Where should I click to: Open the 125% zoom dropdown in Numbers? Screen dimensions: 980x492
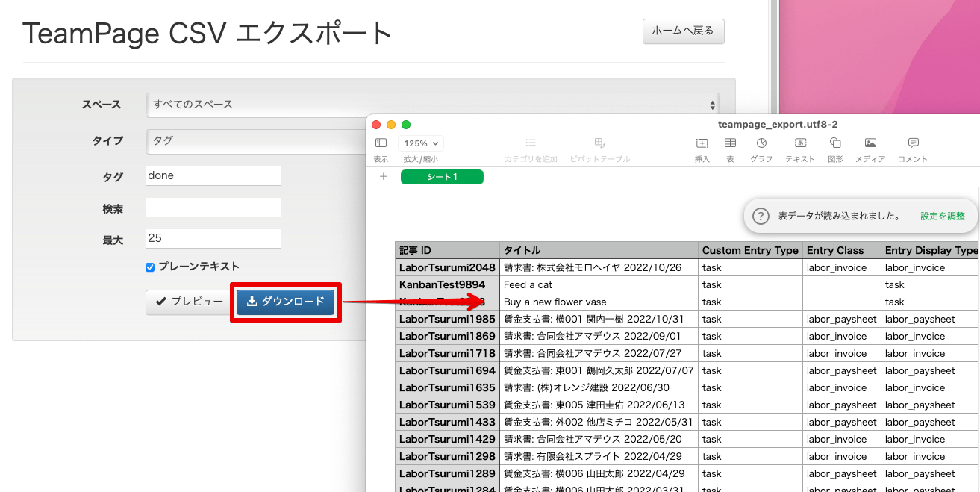coord(421,143)
